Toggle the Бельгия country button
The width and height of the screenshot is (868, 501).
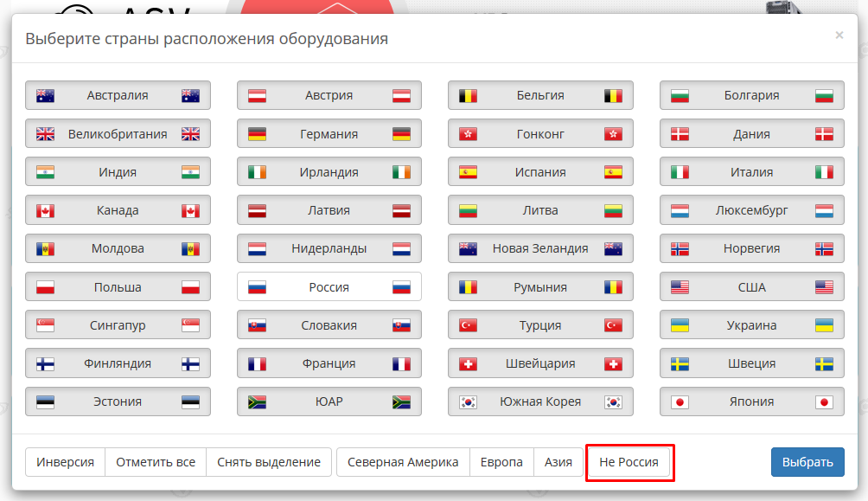coord(540,95)
